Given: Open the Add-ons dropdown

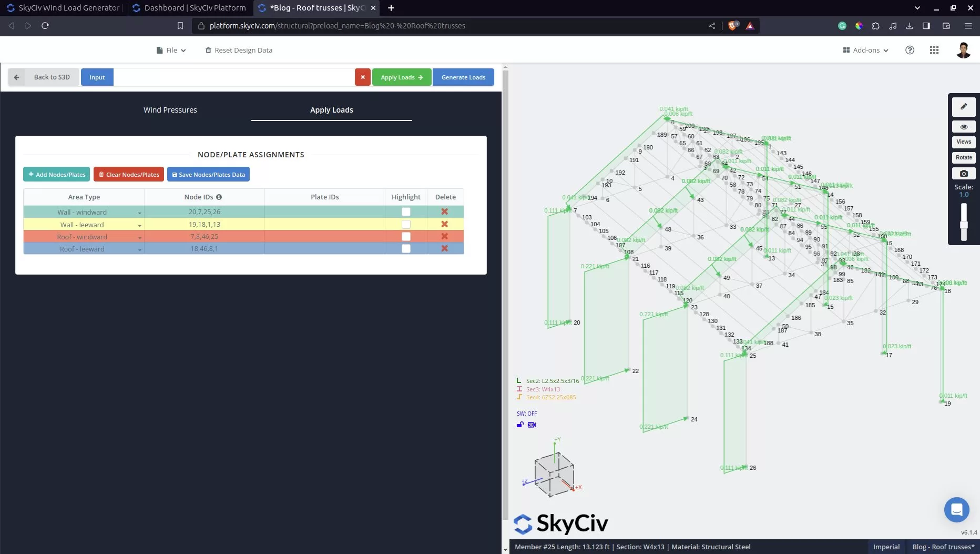Looking at the screenshot, I should [865, 50].
